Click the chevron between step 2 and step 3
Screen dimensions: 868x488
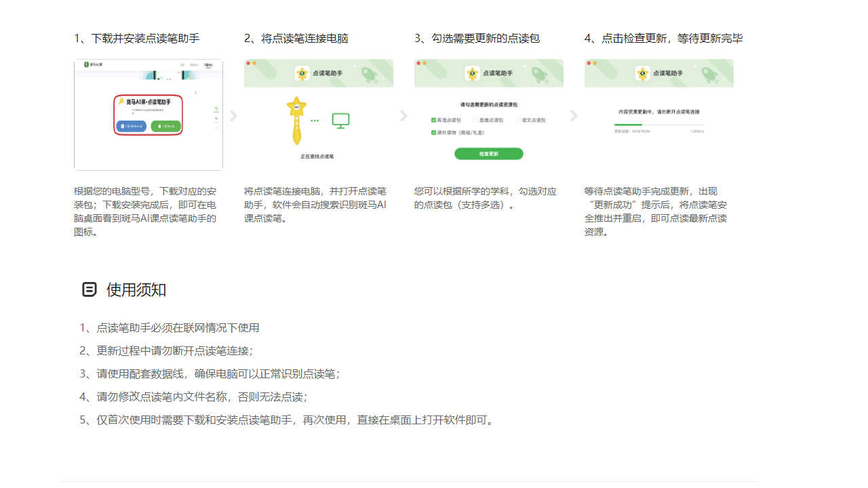(404, 116)
